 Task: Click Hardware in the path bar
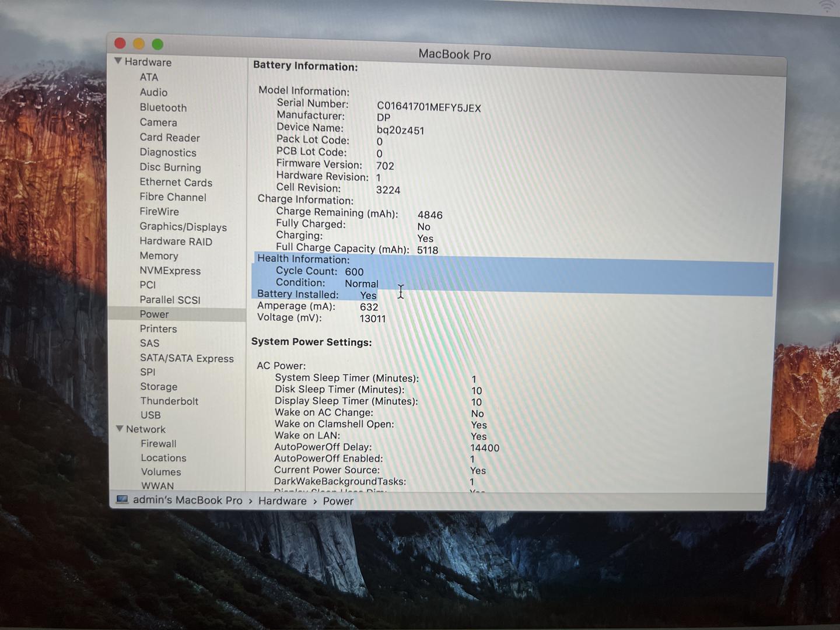282,501
